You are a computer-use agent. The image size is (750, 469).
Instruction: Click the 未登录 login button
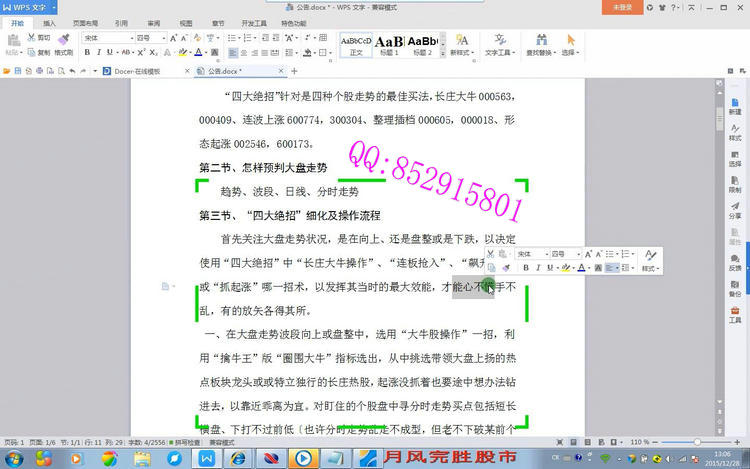coord(623,6)
